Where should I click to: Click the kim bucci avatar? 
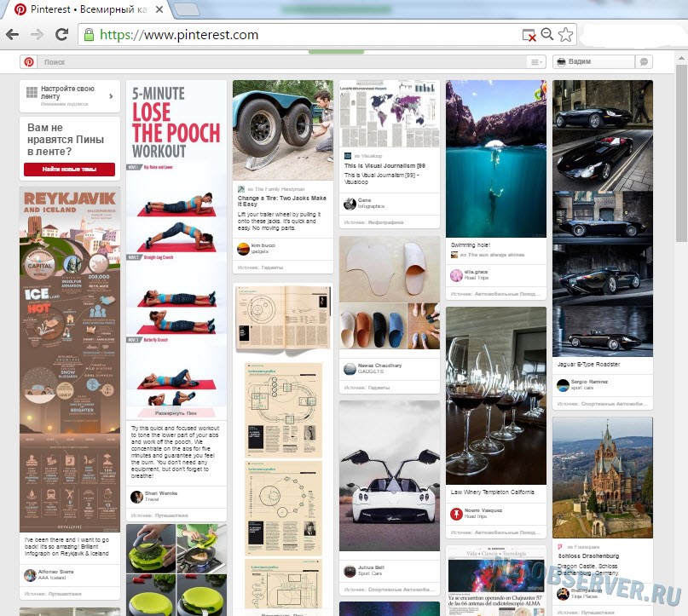(243, 249)
